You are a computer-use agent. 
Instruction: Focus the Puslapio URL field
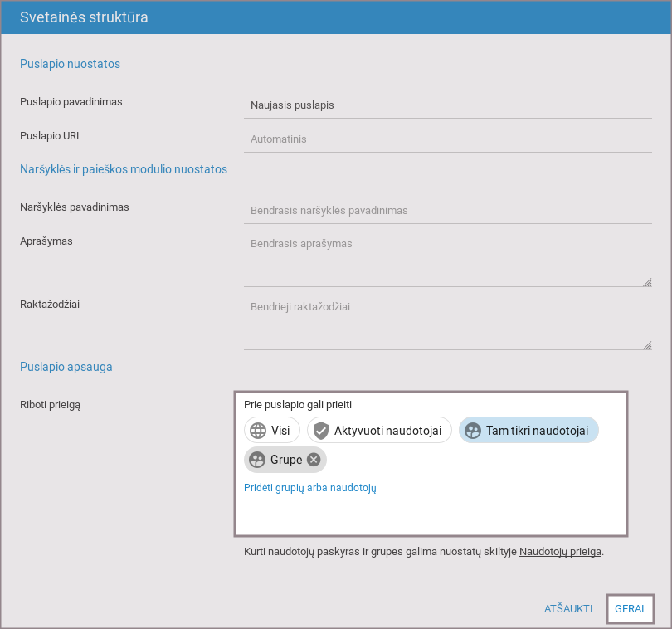448,139
